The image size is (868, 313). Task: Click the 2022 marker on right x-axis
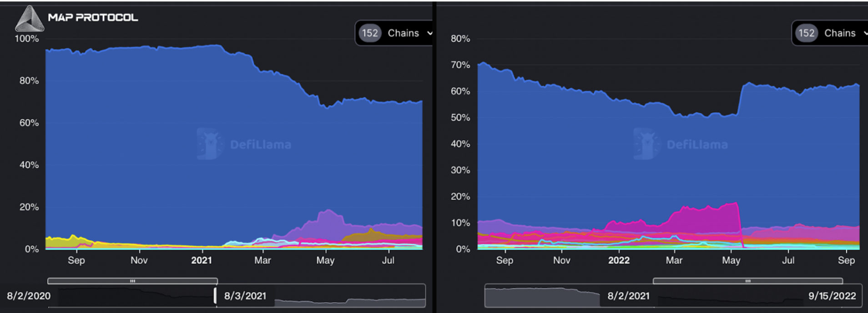pyautogui.click(x=619, y=261)
